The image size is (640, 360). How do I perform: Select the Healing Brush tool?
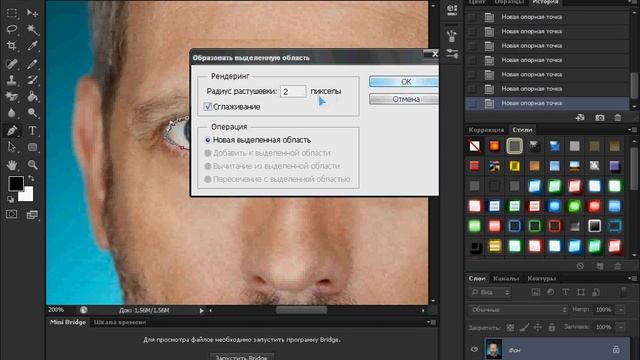point(12,64)
